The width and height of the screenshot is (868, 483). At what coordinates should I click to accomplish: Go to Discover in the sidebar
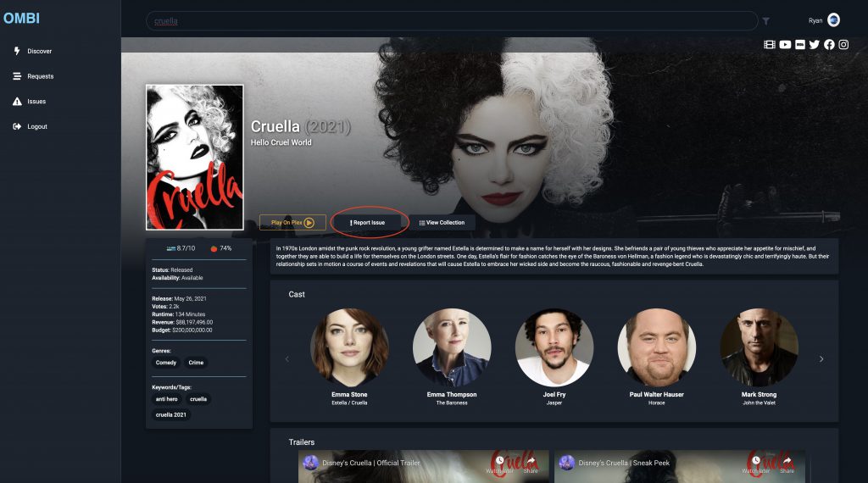(x=39, y=51)
